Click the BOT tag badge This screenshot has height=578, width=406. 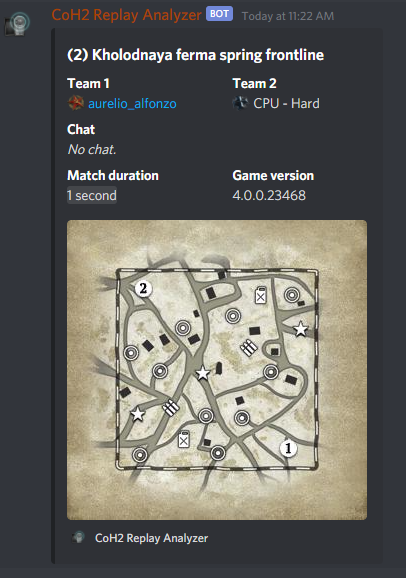(x=219, y=14)
